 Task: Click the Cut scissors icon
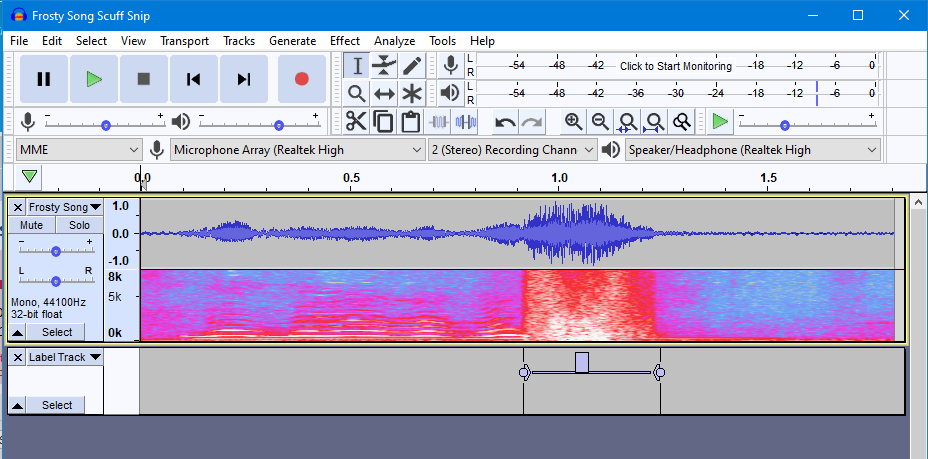[x=356, y=122]
